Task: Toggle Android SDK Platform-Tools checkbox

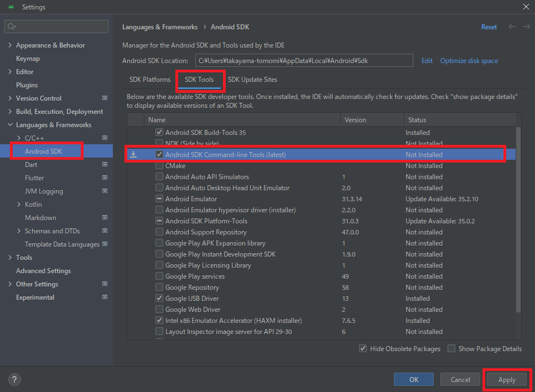Action: [x=159, y=221]
